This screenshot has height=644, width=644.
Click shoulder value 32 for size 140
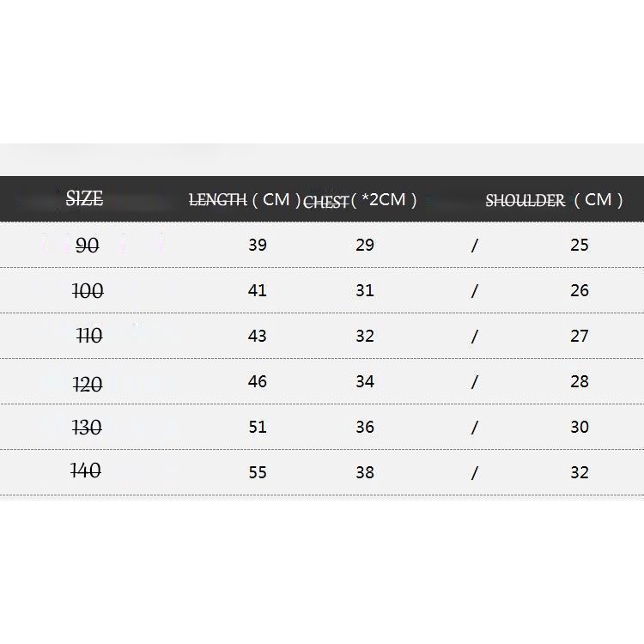click(580, 472)
